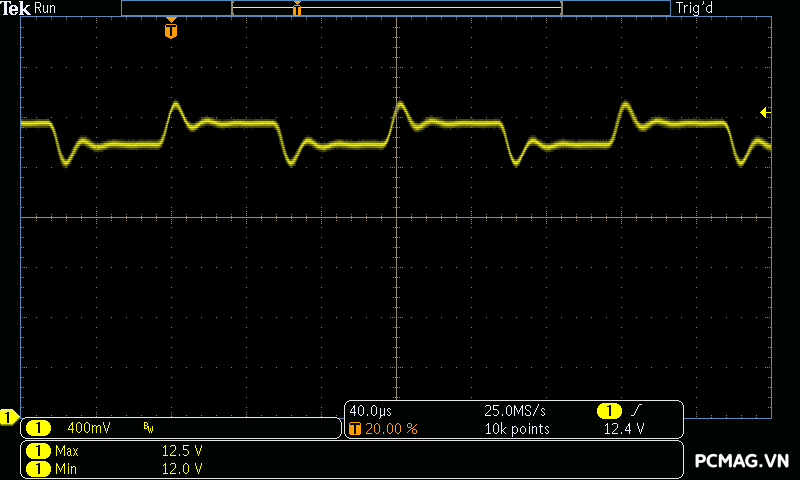The image size is (800, 480).
Task: Select the channel 1 badge beside 400mV
Action: 38,428
